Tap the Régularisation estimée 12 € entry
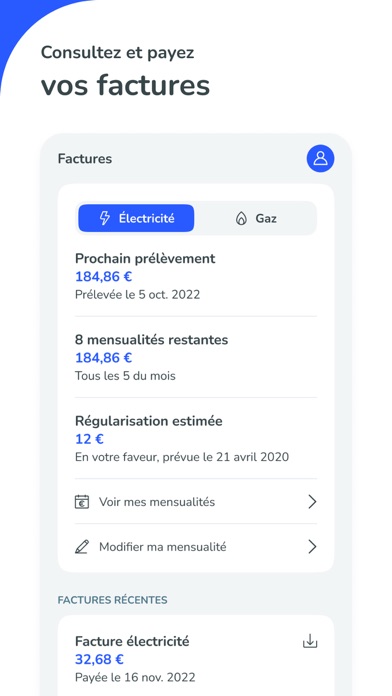The width and height of the screenshot is (392, 696). 196,439
